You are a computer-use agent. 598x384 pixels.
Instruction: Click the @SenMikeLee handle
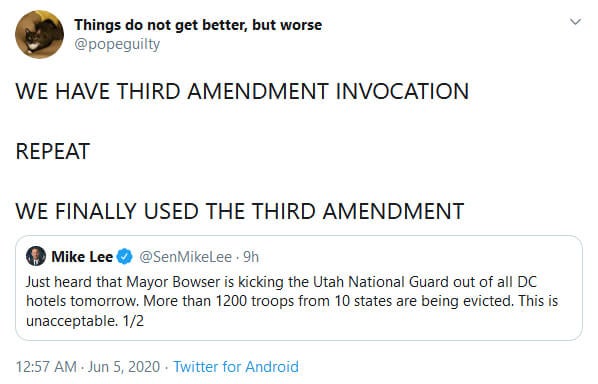[x=185, y=257]
